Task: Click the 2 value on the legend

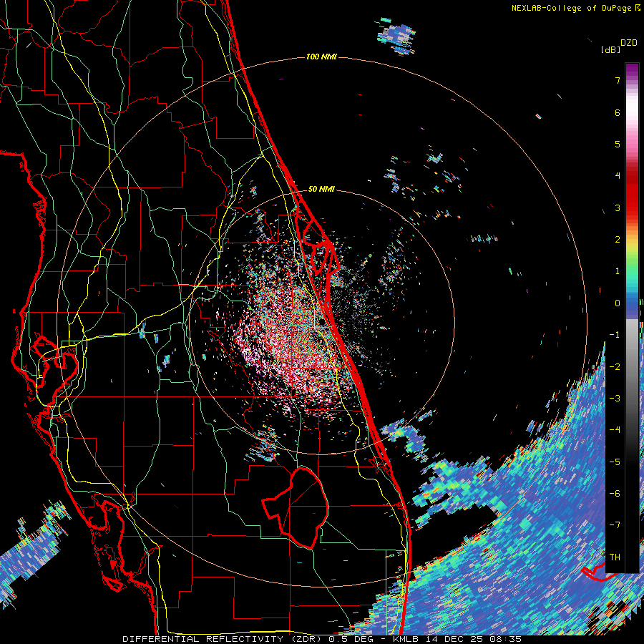Action: tap(618, 240)
